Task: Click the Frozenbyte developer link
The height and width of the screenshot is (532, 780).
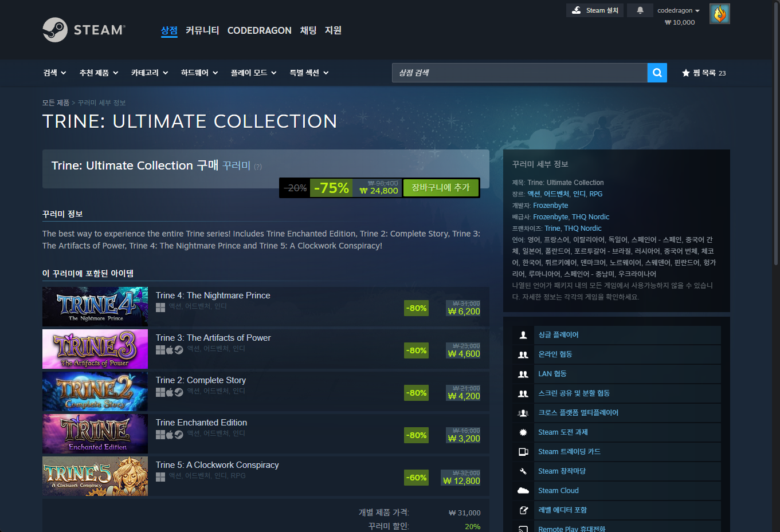Action: point(551,206)
